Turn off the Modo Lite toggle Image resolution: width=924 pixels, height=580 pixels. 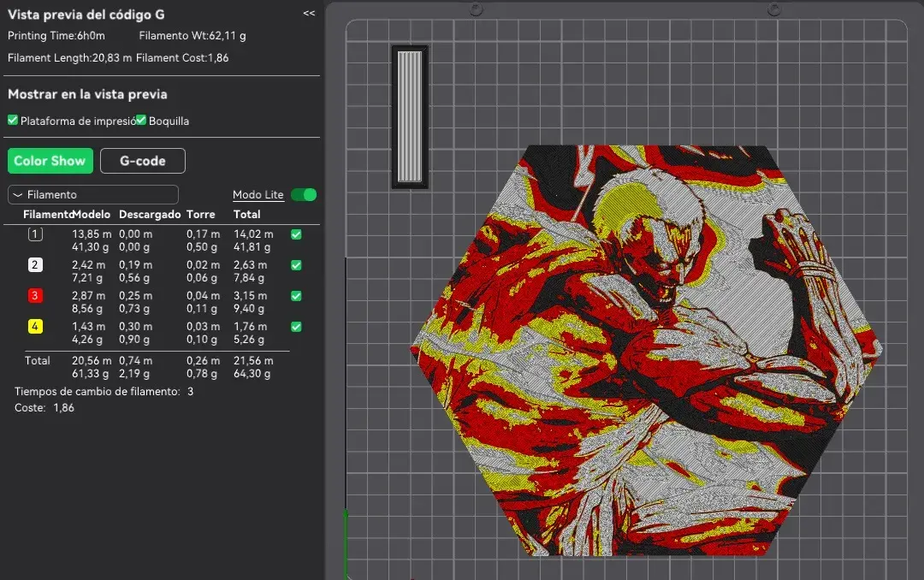point(304,194)
